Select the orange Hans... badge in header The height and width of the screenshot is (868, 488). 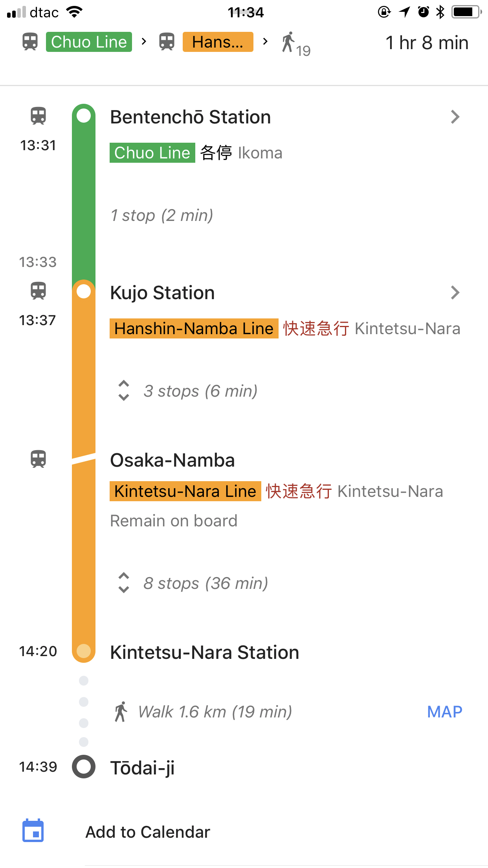[x=218, y=42]
